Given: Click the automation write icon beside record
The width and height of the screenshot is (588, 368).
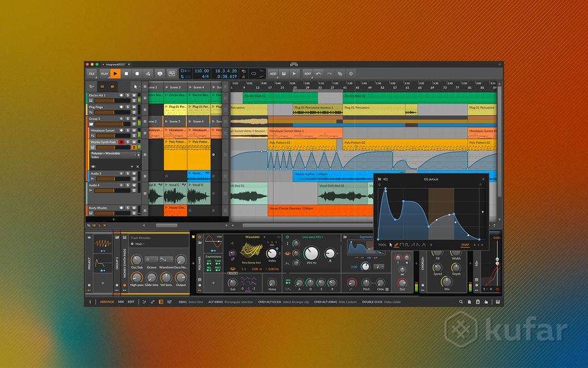Looking at the screenshot, I should [148, 74].
